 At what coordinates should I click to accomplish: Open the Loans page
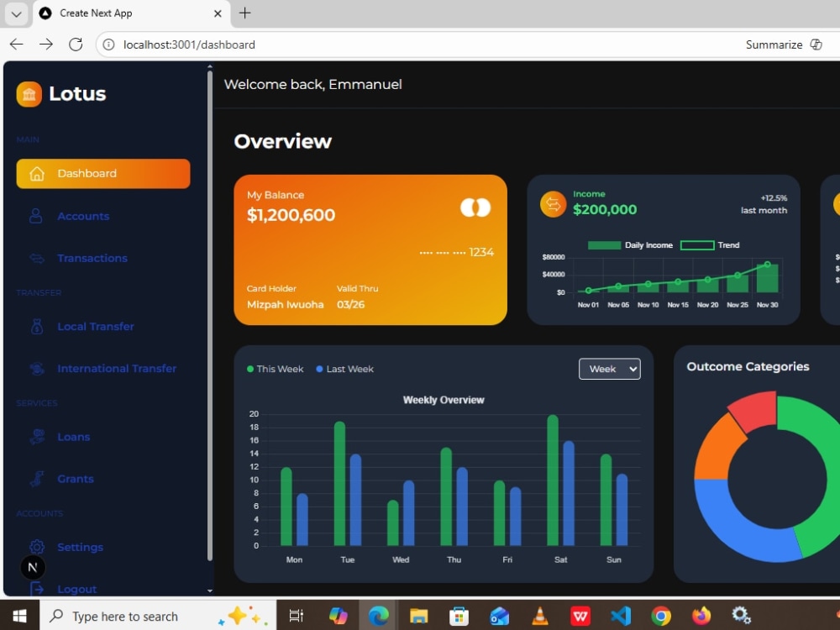pyautogui.click(x=73, y=437)
